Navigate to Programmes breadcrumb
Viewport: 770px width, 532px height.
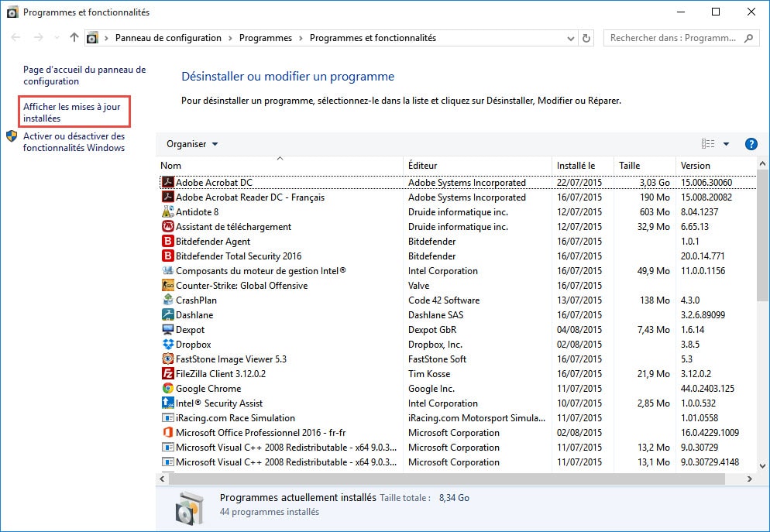coord(265,38)
